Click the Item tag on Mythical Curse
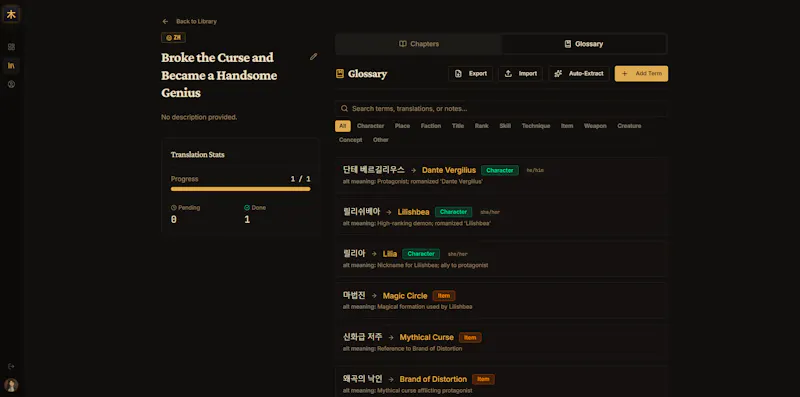The image size is (800, 397). pyautogui.click(x=470, y=338)
